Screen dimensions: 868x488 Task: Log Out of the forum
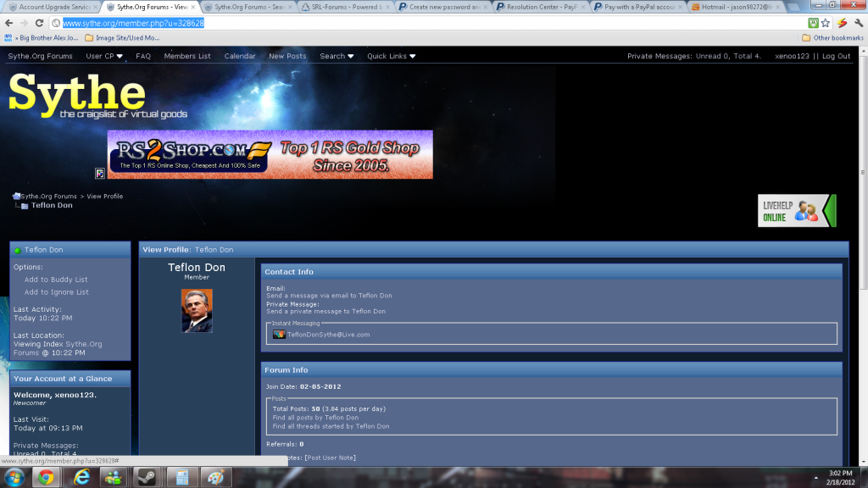836,56
